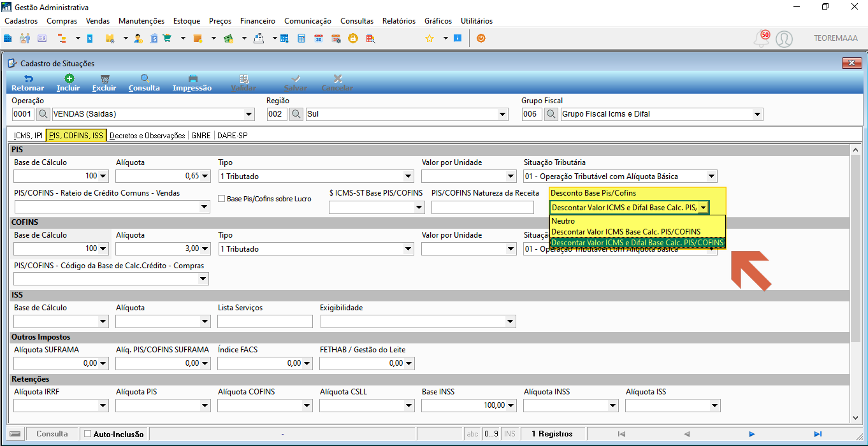Click the calendar with gear toolbar icon
868x446 pixels.
[336, 38]
